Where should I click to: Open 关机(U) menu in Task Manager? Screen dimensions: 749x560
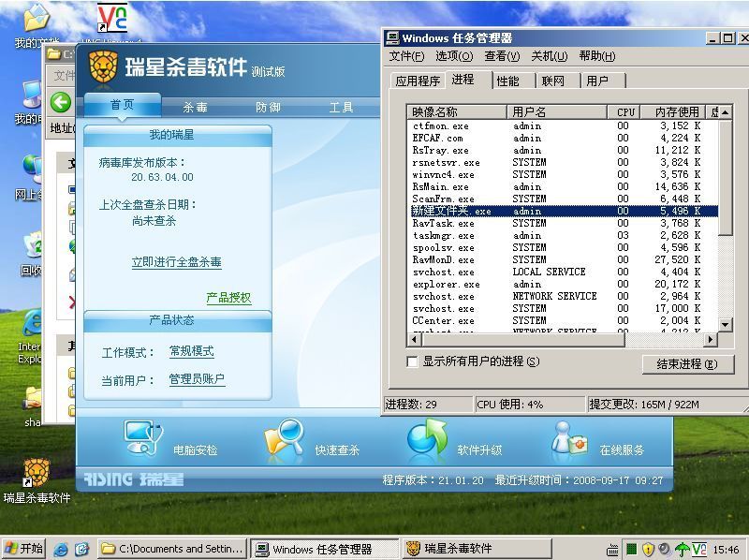tap(550, 56)
